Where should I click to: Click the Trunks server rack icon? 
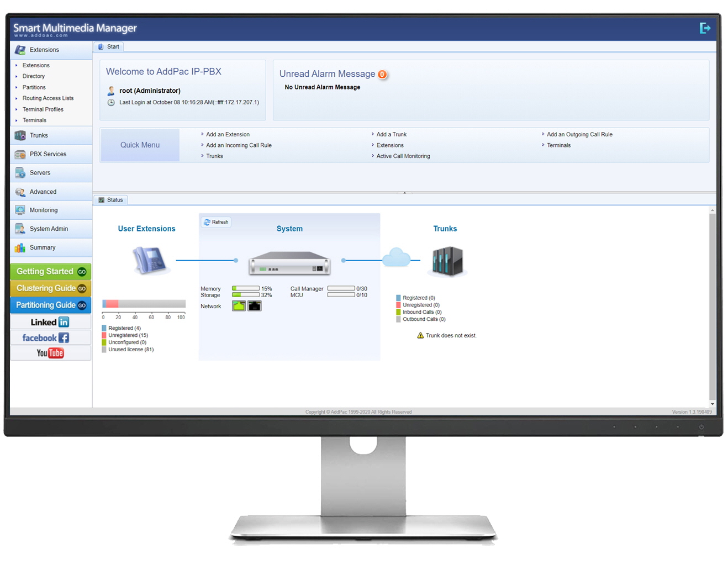coord(447,261)
